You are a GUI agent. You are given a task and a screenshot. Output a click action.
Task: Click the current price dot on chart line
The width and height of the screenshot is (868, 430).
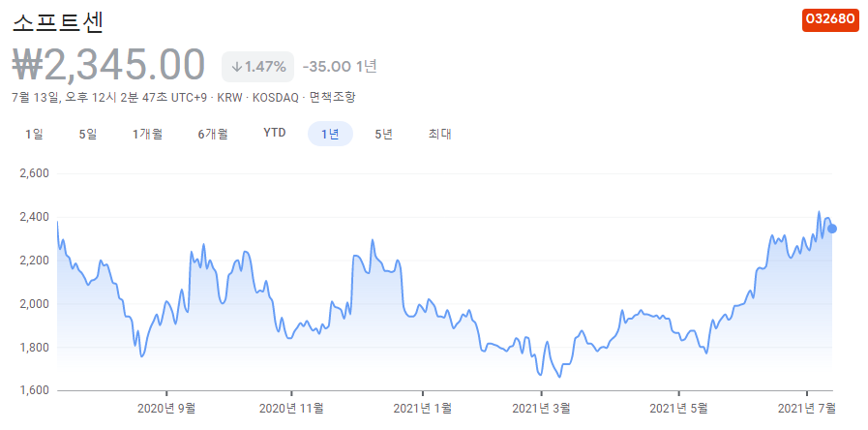tap(832, 229)
